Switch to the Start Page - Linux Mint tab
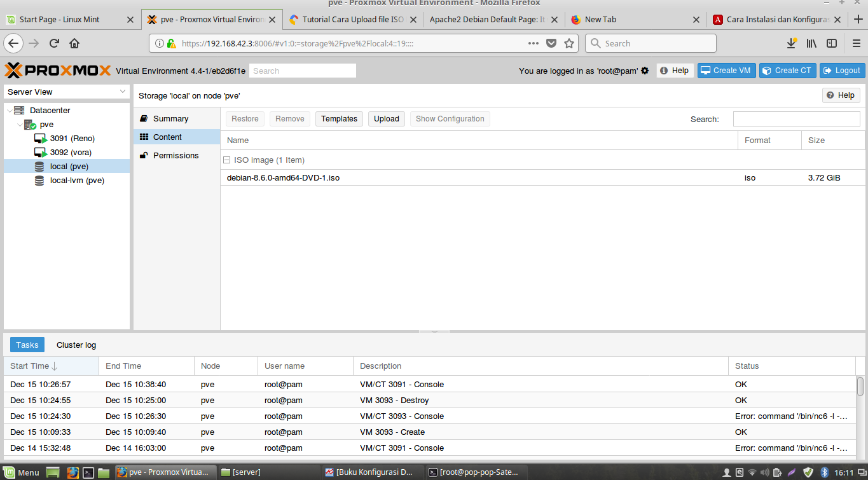Screen dimensions: 868x480 (x=70, y=19)
